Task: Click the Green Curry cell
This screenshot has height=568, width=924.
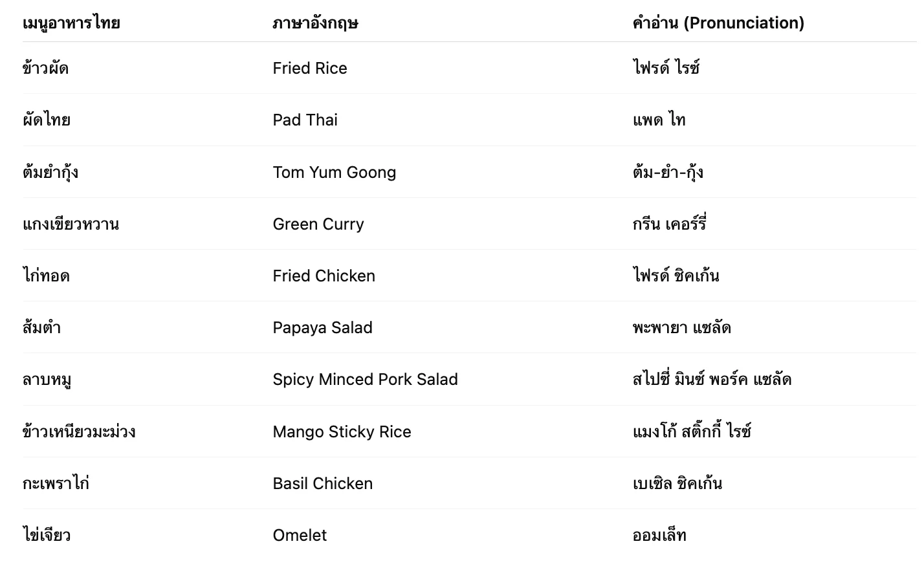Action: click(x=318, y=224)
